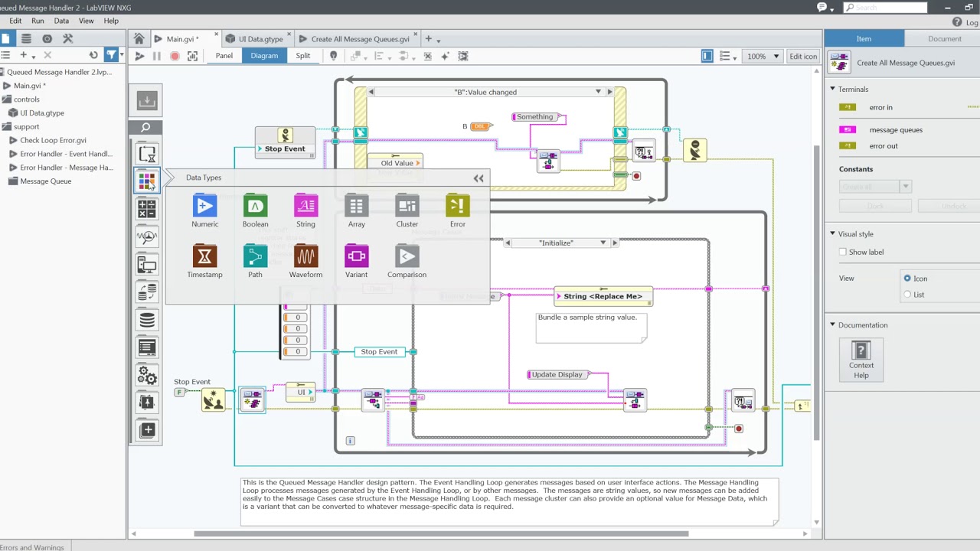Open the "B":Value changed event case dropdown
Image resolution: width=980 pixels, height=551 pixels.
tap(598, 92)
